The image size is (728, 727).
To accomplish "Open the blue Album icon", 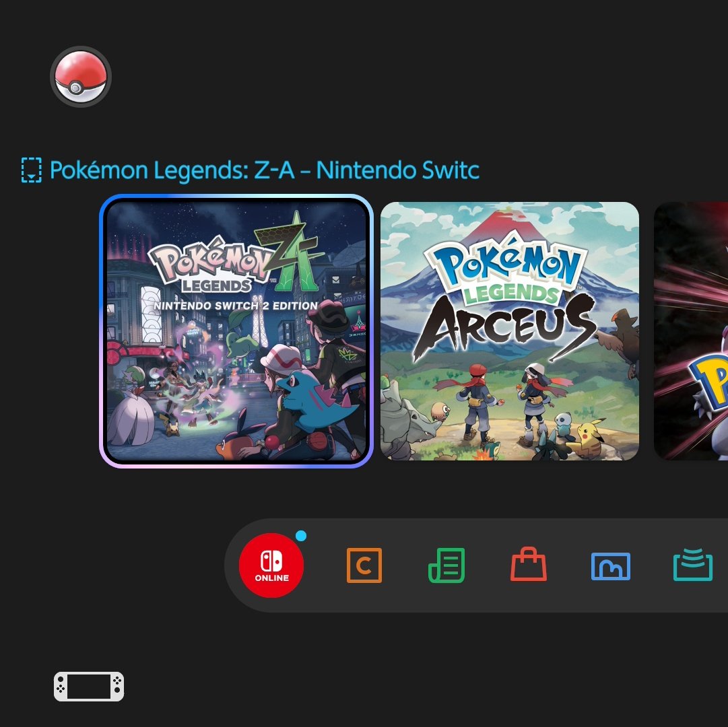I will tap(611, 566).
